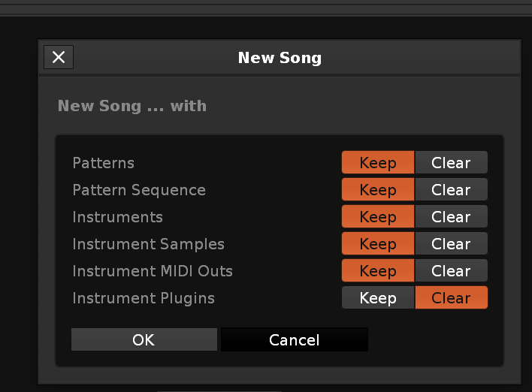Toggle Instrument MIDI Outs to Clear
The height and width of the screenshot is (392, 532).
[451, 271]
